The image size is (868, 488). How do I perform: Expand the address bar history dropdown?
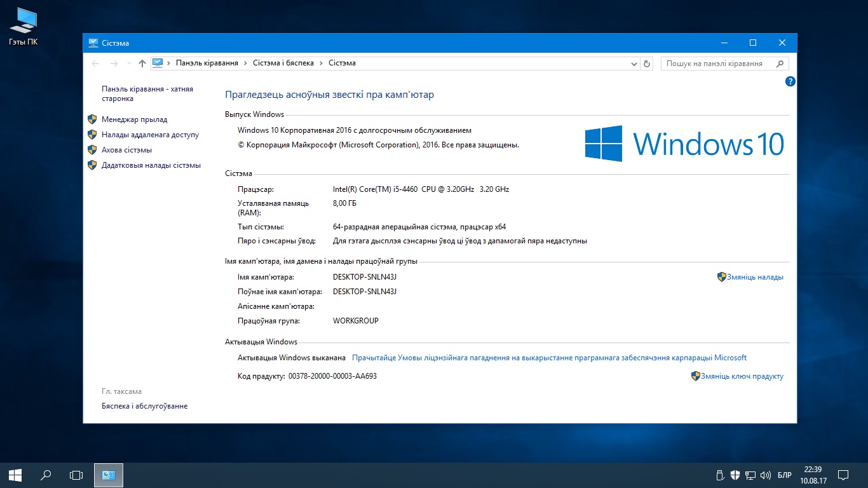[634, 64]
